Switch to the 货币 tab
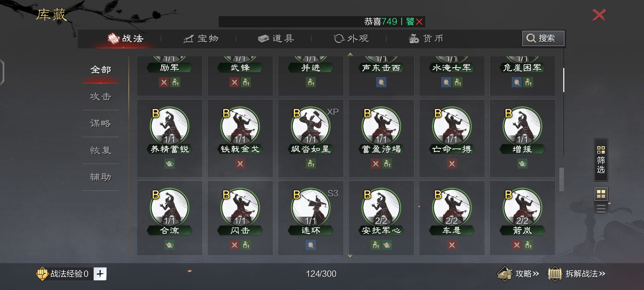The width and height of the screenshot is (644, 290). [426, 39]
